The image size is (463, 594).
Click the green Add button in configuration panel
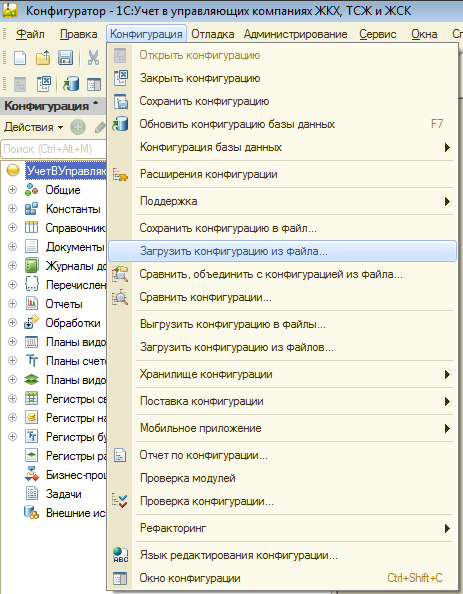pyautogui.click(x=78, y=127)
